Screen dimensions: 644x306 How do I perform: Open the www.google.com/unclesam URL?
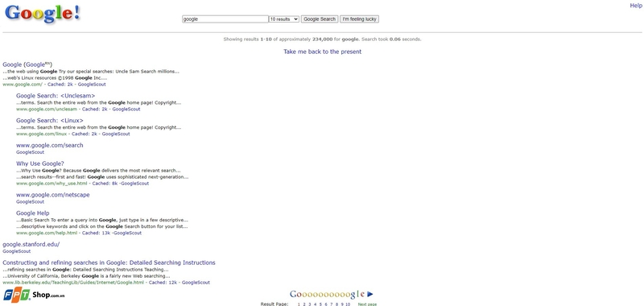pos(47,110)
